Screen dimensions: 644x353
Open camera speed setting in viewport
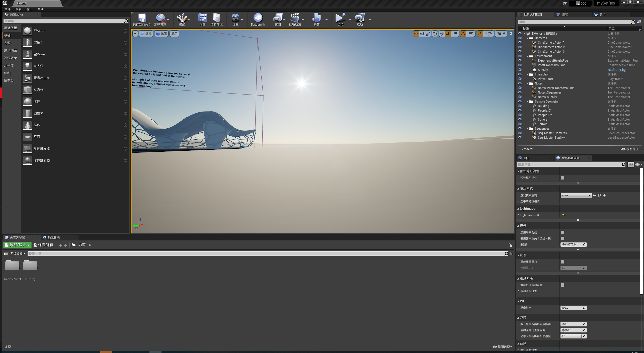pos(501,34)
